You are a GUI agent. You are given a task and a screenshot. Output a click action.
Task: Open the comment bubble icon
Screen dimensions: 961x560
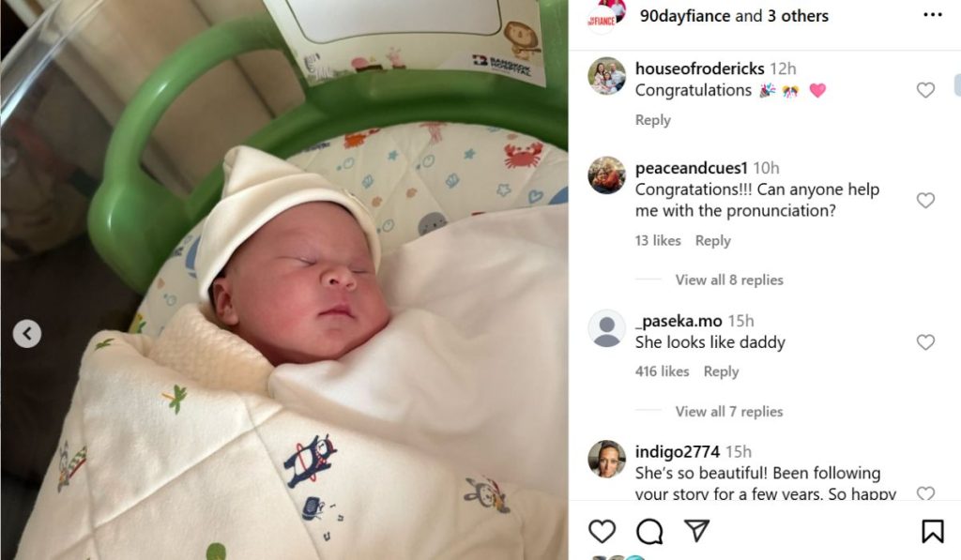(x=649, y=531)
